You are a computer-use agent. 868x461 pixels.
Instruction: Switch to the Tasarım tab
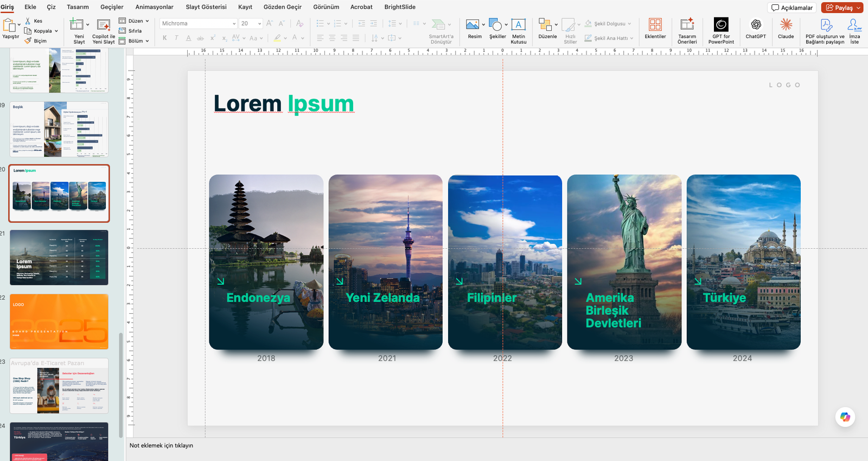point(78,7)
